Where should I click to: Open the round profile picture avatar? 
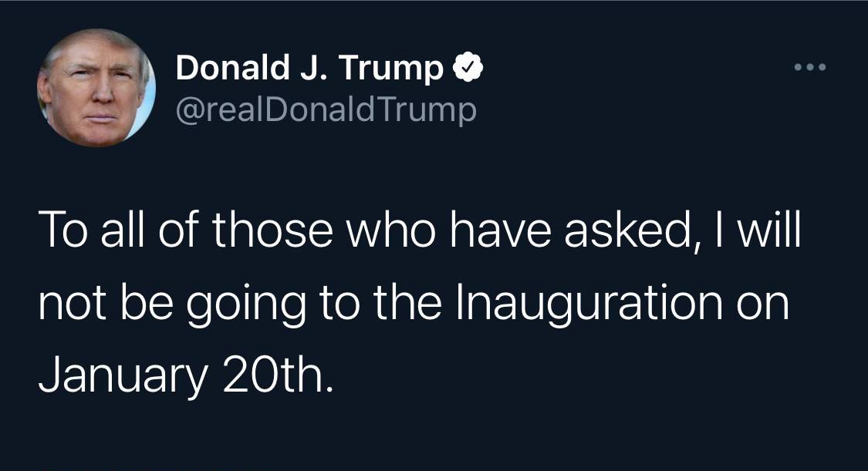pyautogui.click(x=96, y=89)
